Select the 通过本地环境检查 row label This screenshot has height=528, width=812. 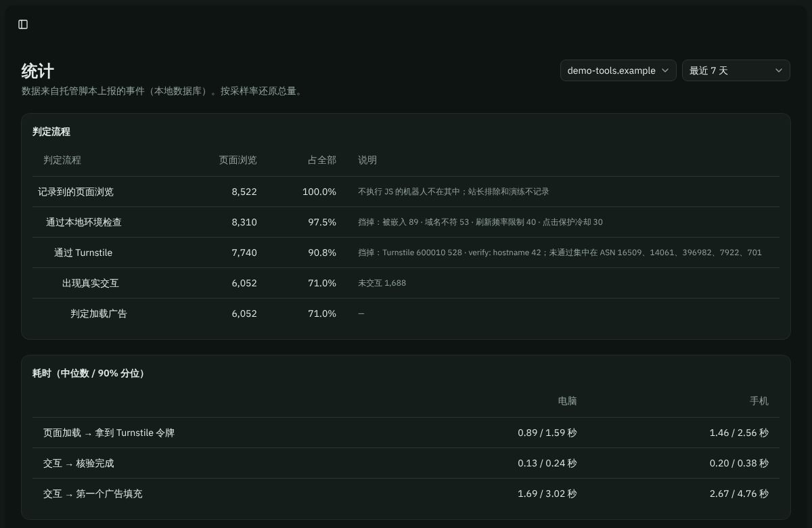(x=84, y=222)
